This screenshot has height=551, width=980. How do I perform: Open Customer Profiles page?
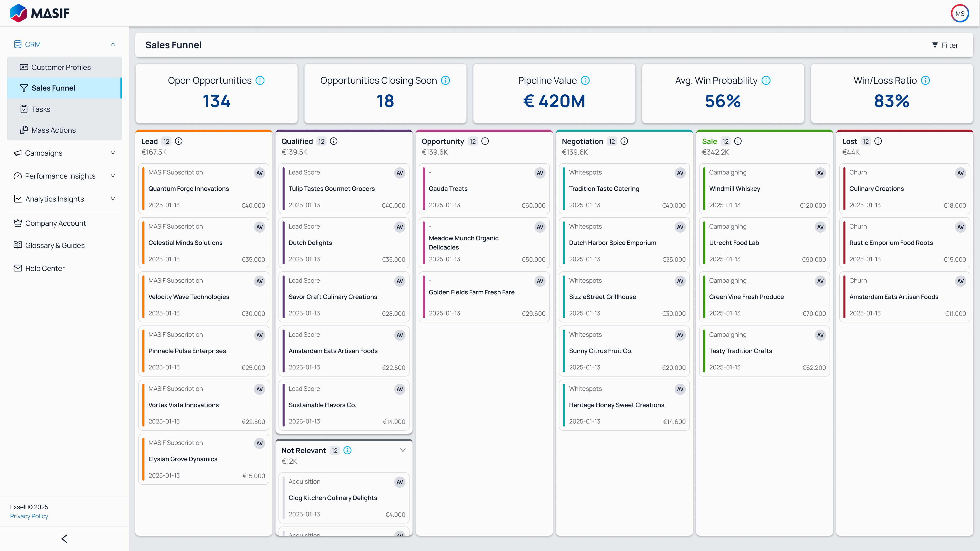pyautogui.click(x=61, y=67)
